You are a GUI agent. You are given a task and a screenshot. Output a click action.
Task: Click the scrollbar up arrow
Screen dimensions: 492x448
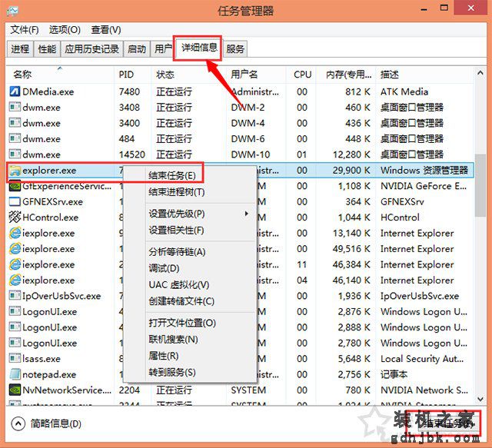point(480,73)
